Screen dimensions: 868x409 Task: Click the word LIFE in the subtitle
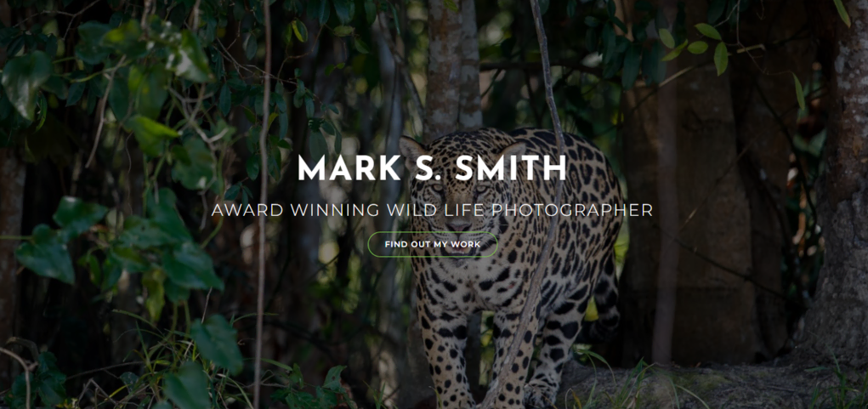[x=464, y=210]
